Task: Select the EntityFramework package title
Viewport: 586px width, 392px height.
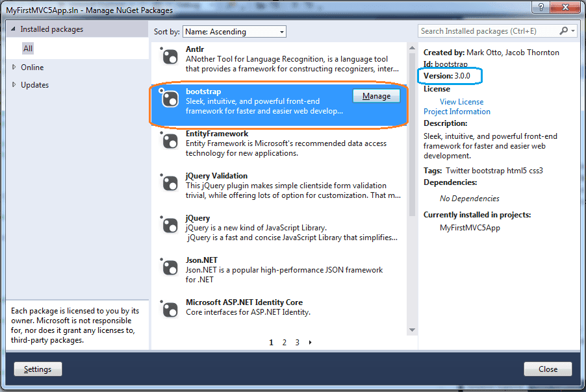Action: (x=217, y=134)
